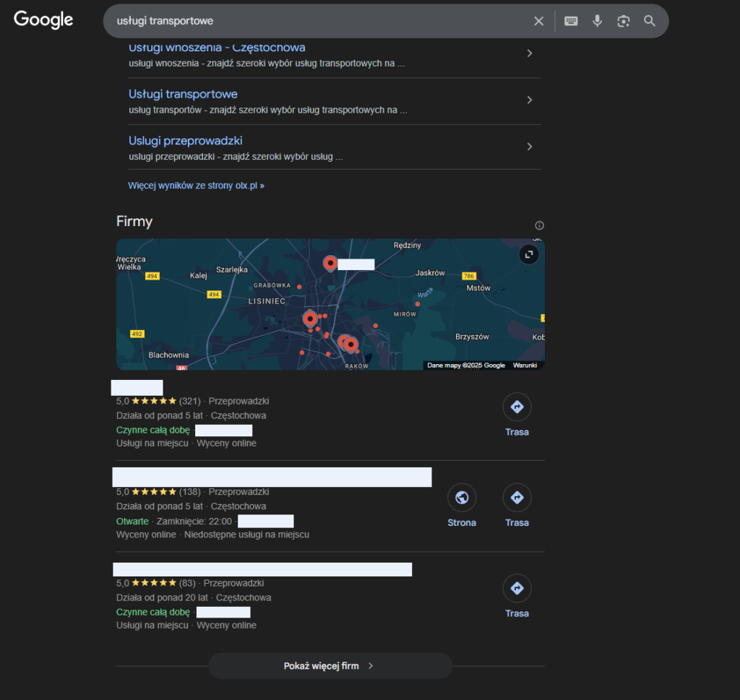
Task: Click the '(321)' reviews rating line
Action: click(192, 401)
